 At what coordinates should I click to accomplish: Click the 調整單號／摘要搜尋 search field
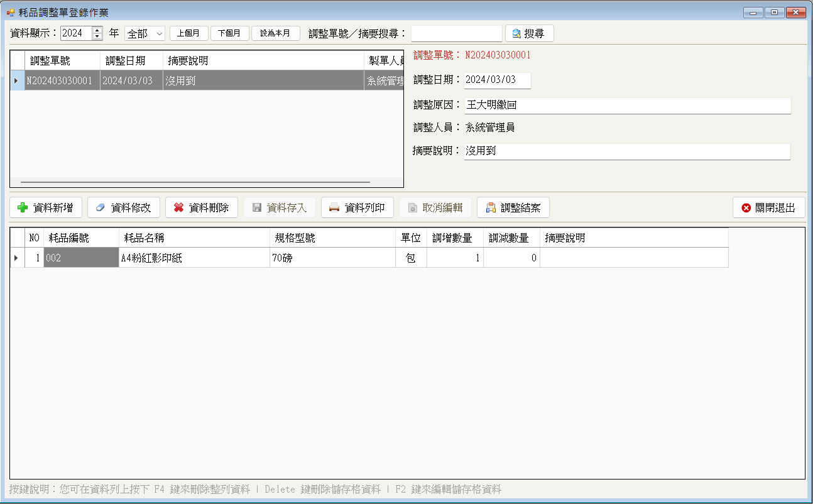tap(456, 33)
